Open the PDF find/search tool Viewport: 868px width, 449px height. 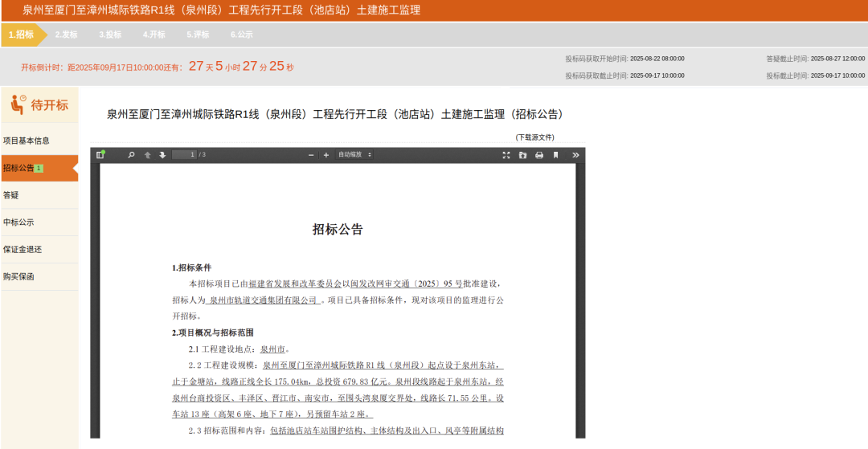point(131,155)
